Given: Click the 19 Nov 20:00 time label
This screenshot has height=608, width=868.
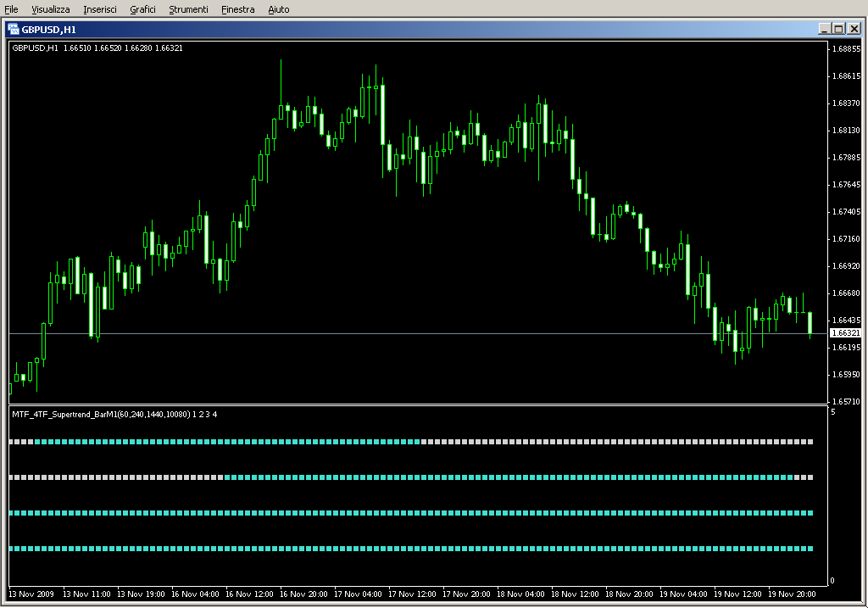Looking at the screenshot, I should pyautogui.click(x=792, y=594).
